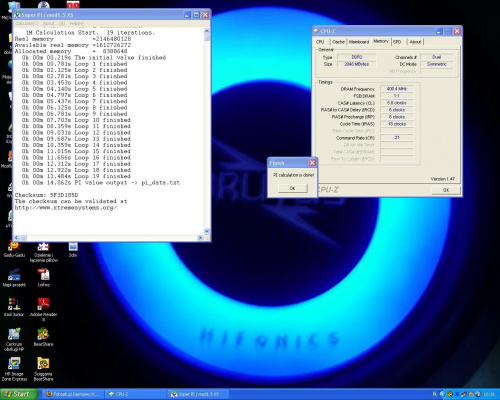The image size is (500, 400).
Task: Switch to the Cache tab in CPU-Z
Action: [338, 42]
